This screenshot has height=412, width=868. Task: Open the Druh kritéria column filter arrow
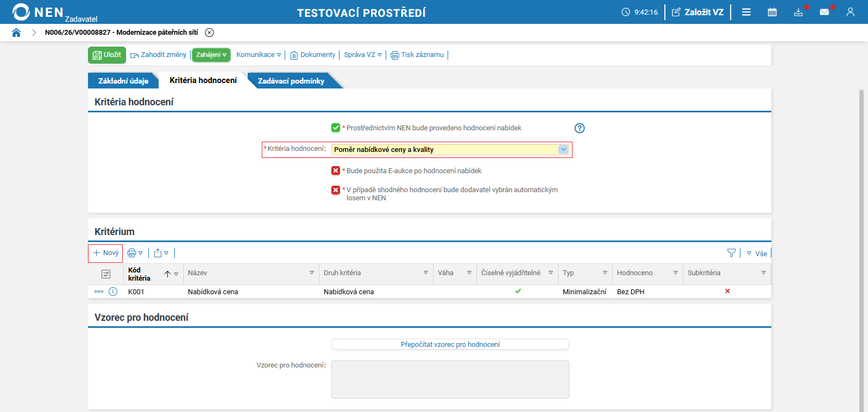pos(426,273)
